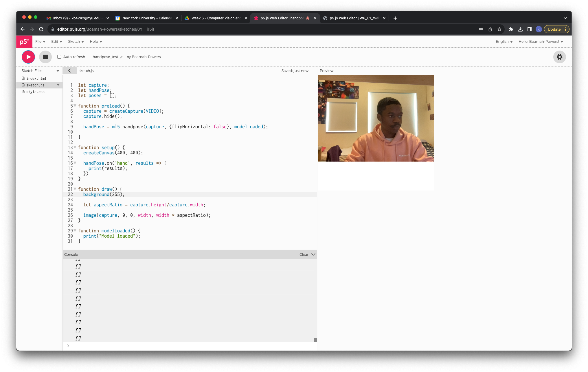Viewport: 588px width, 372px height.
Task: Open the Edit menu
Action: click(x=57, y=42)
